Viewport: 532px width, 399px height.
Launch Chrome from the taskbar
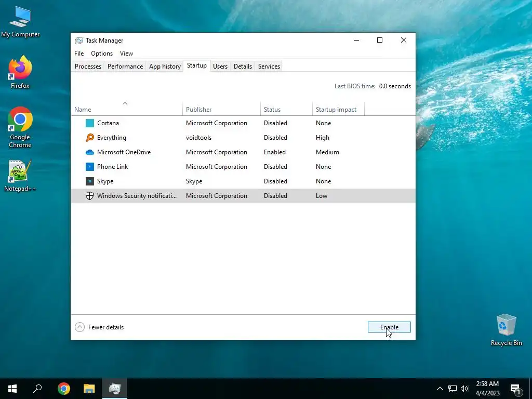(64, 389)
